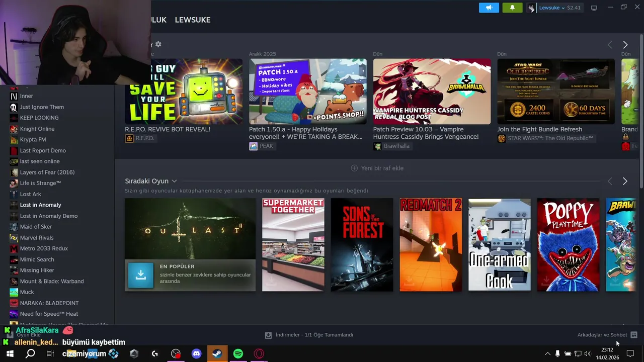Select NARAKA: BLADEPOINT in library
Viewport: 644px width, 362px height.
click(x=49, y=303)
